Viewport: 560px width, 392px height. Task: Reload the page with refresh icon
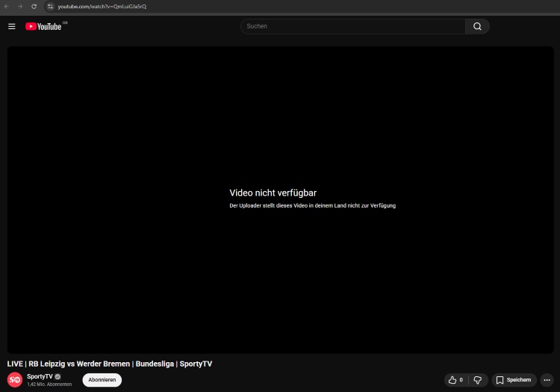pyautogui.click(x=34, y=7)
